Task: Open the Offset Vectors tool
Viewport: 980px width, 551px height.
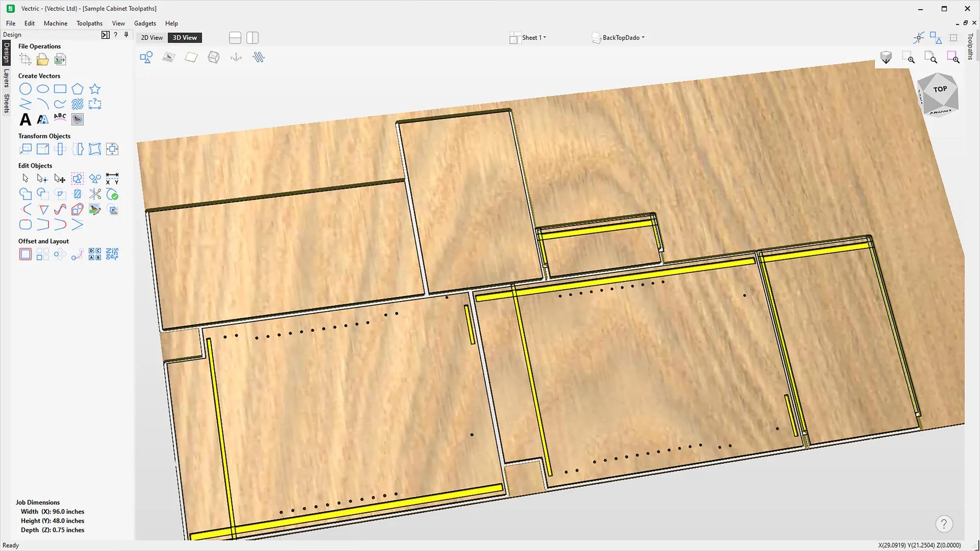Action: tap(25, 253)
